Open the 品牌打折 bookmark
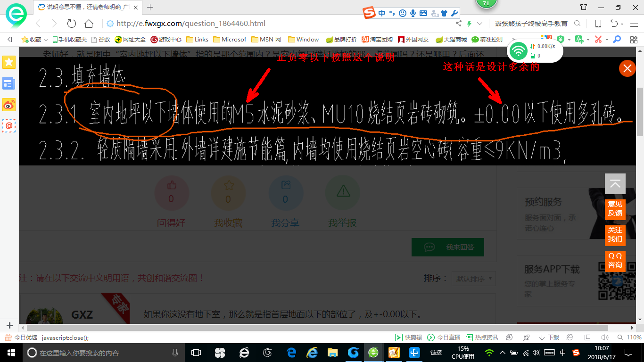The width and height of the screenshot is (644, 362). coord(341,40)
